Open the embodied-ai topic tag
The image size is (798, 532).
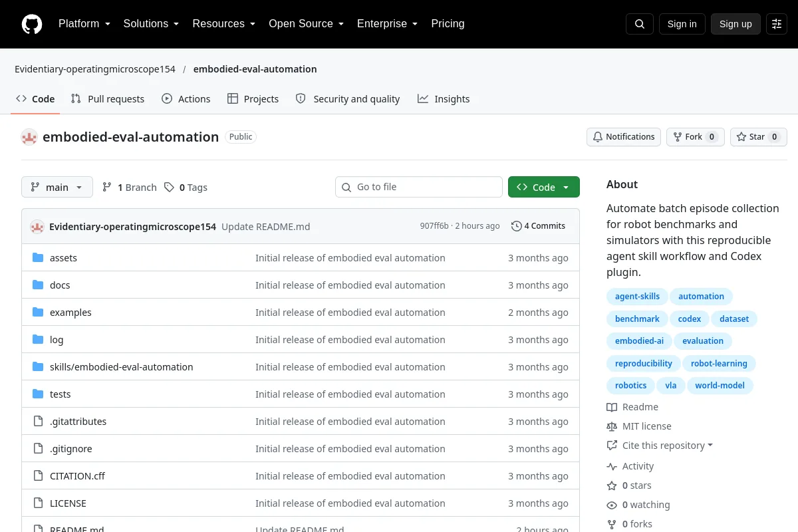(639, 341)
